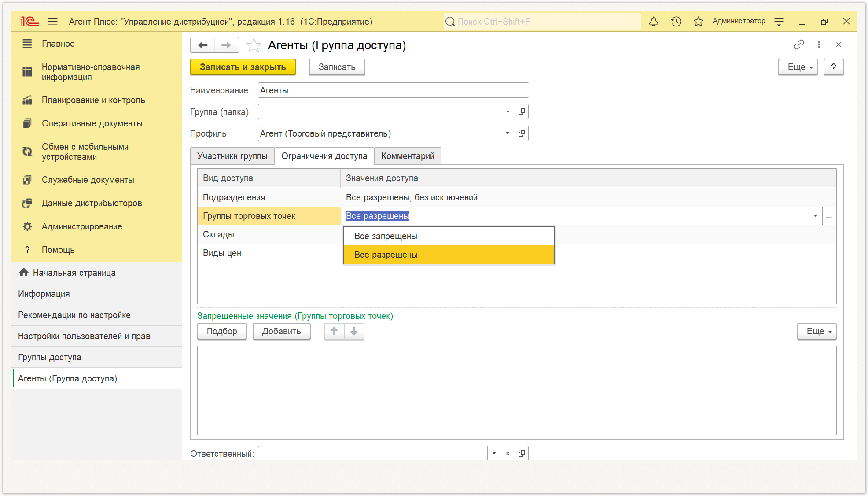
Task: Open the ellipsis chooser for access value
Action: 829,216
